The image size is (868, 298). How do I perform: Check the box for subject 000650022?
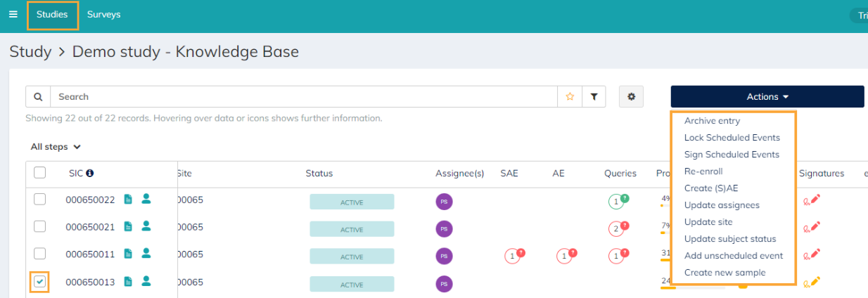point(40,200)
